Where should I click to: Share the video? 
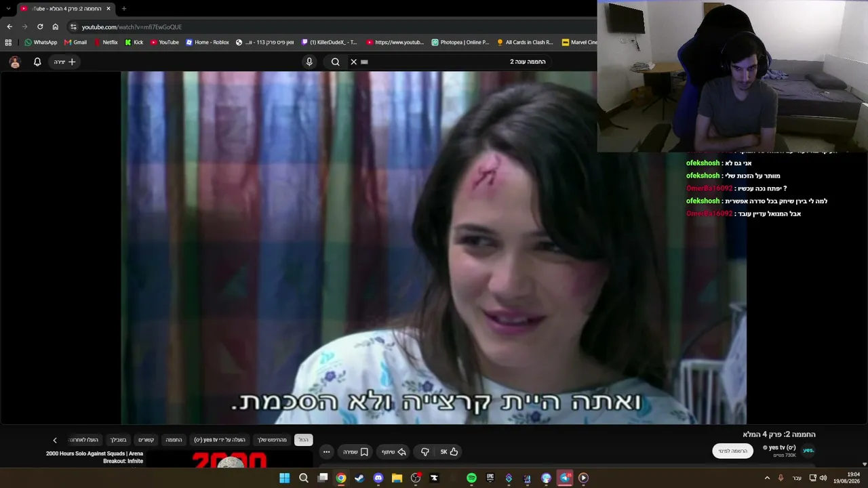393,452
